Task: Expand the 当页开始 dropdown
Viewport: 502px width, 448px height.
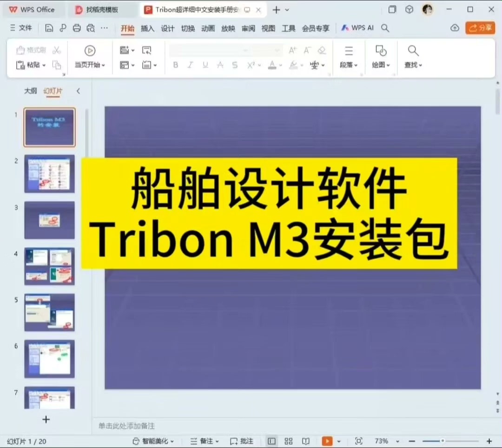Action: [103, 65]
